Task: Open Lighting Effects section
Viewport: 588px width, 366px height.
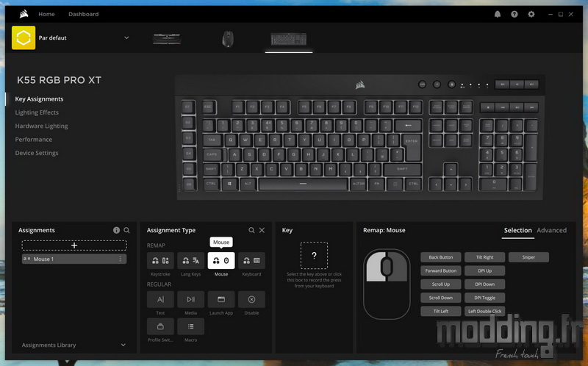Action: point(37,112)
